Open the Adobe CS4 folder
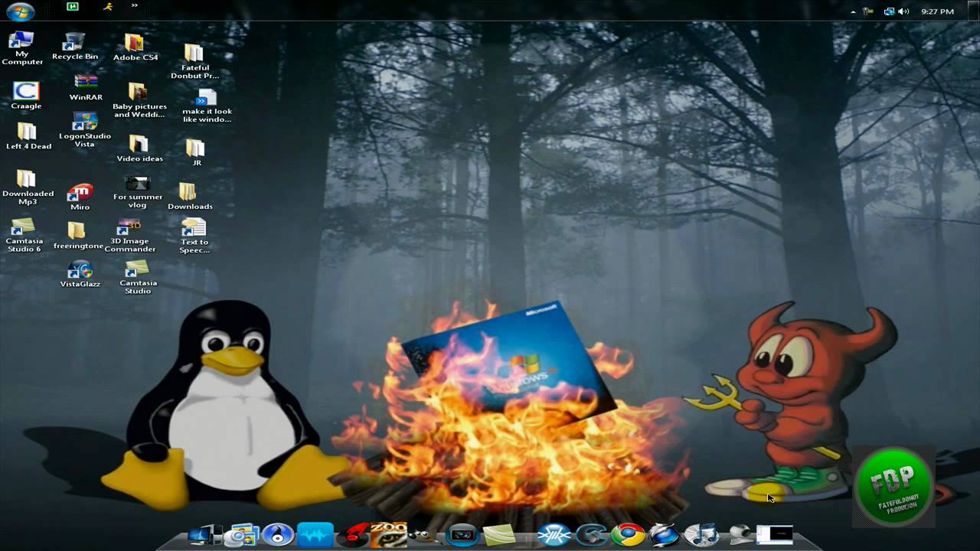This screenshot has height=551, width=980. pyautogui.click(x=136, y=47)
